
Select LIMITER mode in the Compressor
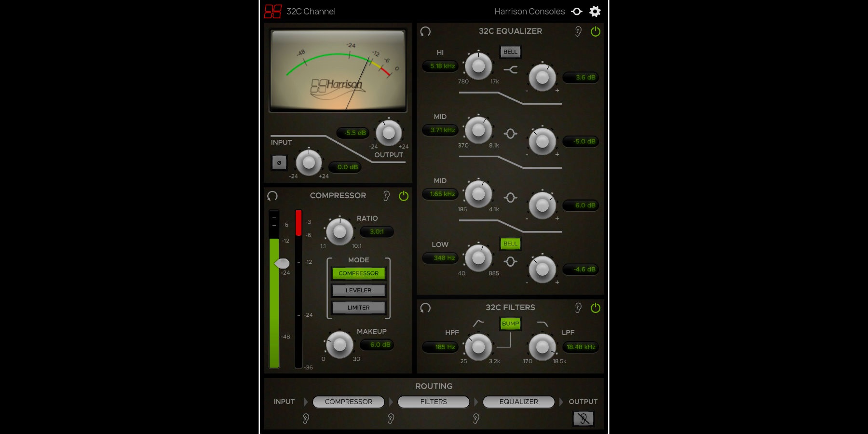tap(358, 307)
